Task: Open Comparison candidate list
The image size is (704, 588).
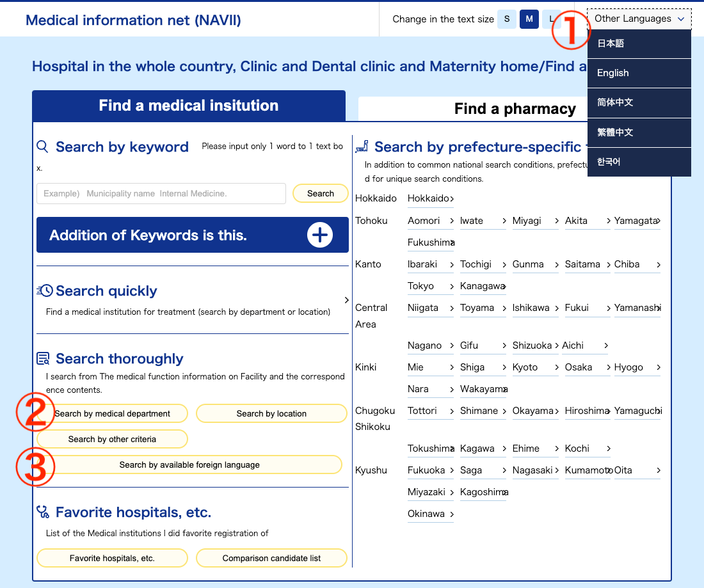Action: [271, 558]
